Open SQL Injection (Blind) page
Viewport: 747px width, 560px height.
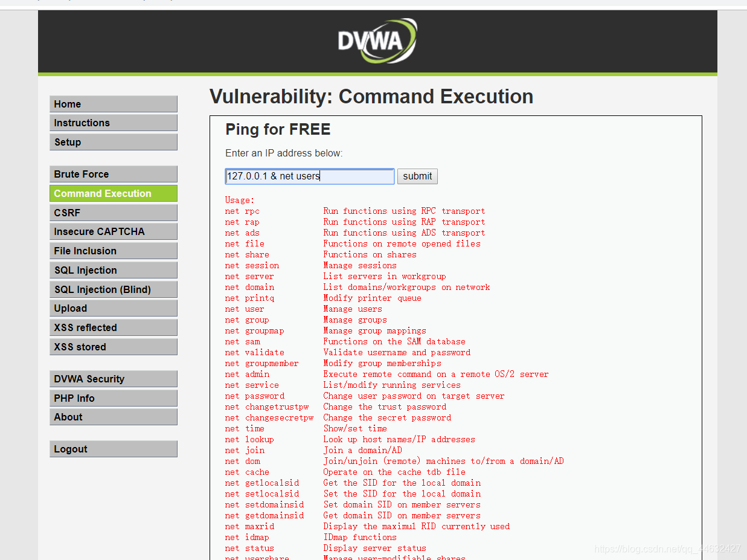(x=114, y=289)
